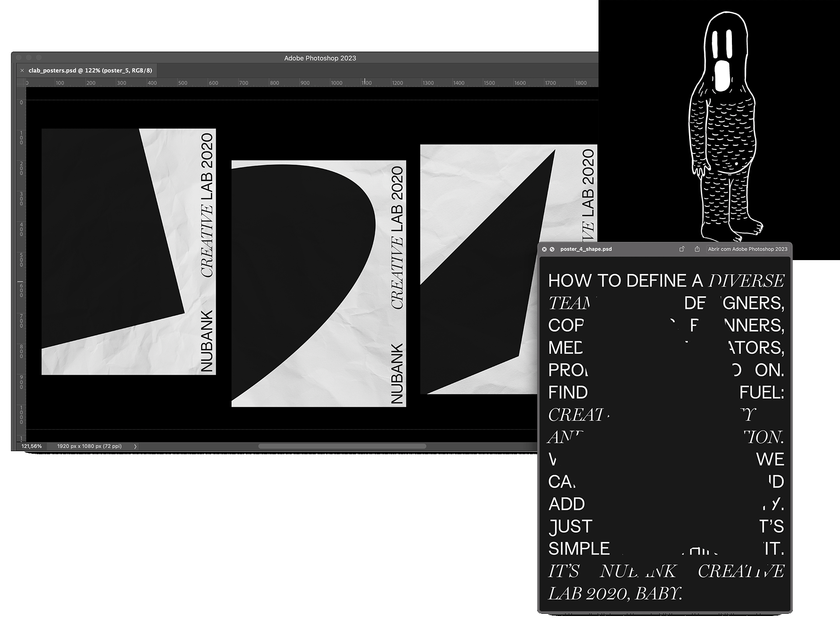This screenshot has width=840, height=640.
Task: Select the middle poster with curved shape
Action: (318, 283)
